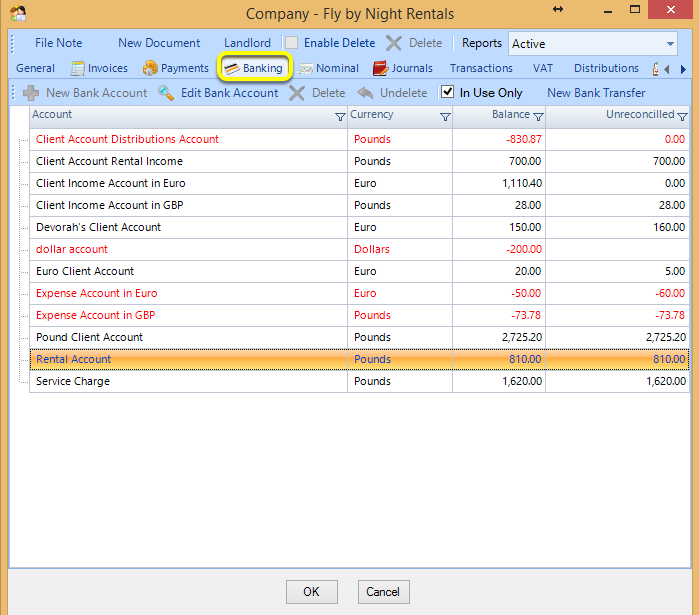This screenshot has width=699, height=615.
Task: Open the VAT tab
Action: click(x=543, y=68)
